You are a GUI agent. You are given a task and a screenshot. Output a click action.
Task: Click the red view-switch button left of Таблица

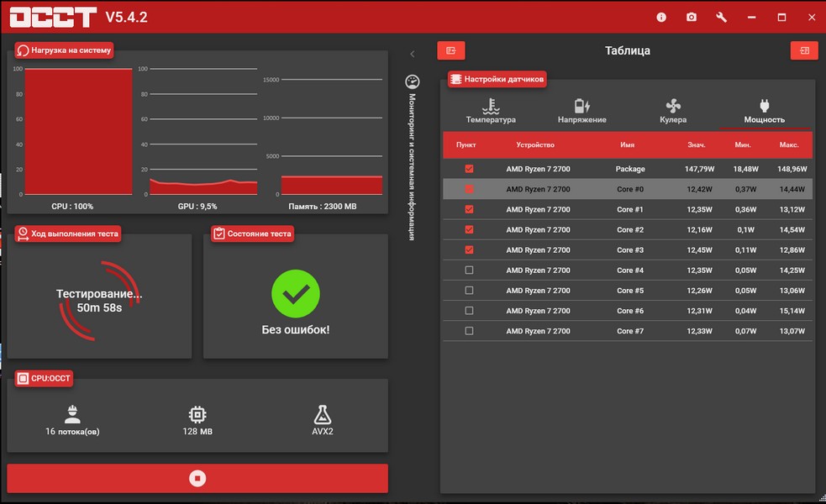pyautogui.click(x=451, y=50)
